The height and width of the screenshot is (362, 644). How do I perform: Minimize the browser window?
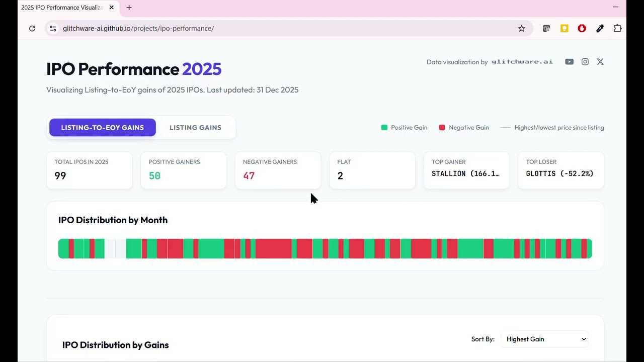(615, 7)
